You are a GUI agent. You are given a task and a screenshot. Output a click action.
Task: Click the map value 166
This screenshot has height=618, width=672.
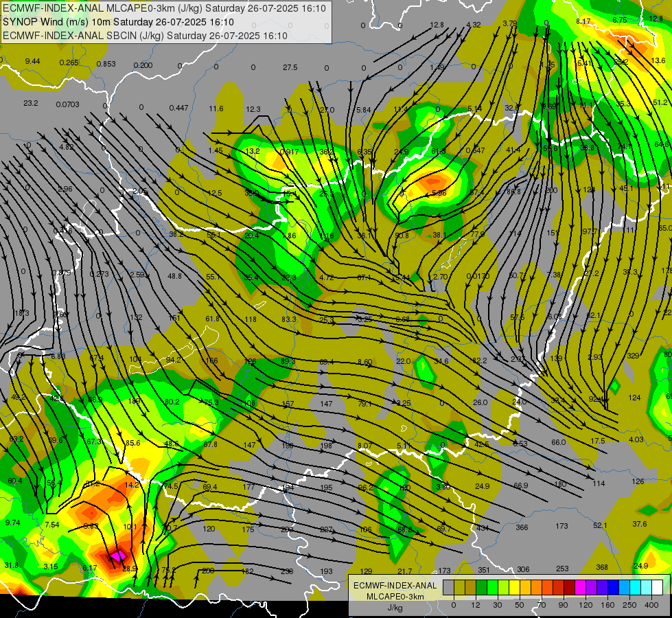coord(211,360)
